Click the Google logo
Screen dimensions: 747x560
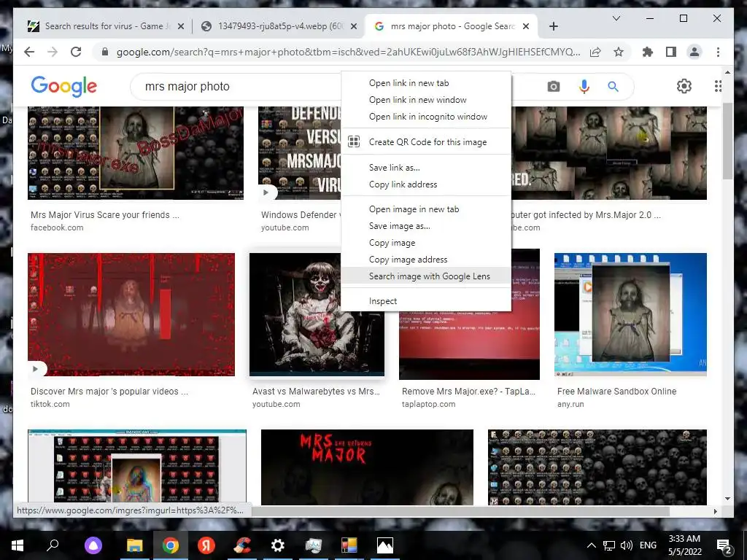(x=64, y=87)
